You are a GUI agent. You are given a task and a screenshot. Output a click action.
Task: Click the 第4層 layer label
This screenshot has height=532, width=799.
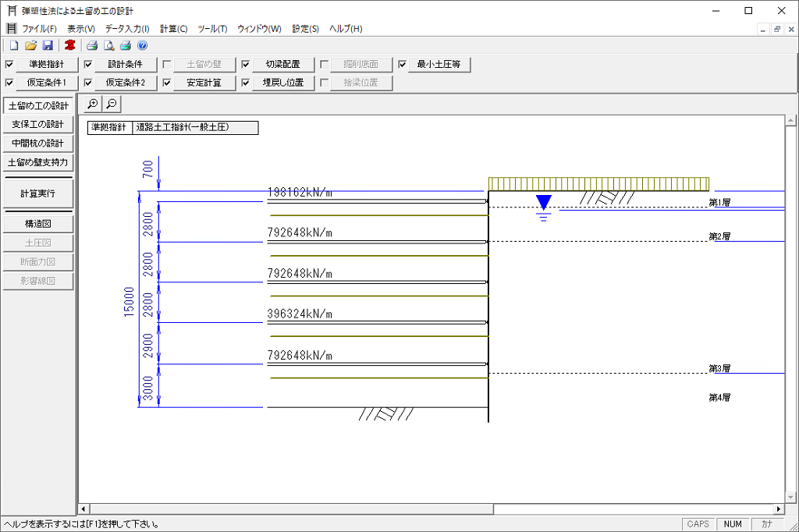pyautogui.click(x=719, y=398)
